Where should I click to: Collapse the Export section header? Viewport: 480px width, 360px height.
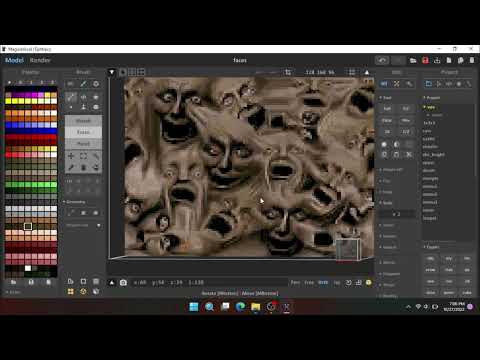coord(432,247)
